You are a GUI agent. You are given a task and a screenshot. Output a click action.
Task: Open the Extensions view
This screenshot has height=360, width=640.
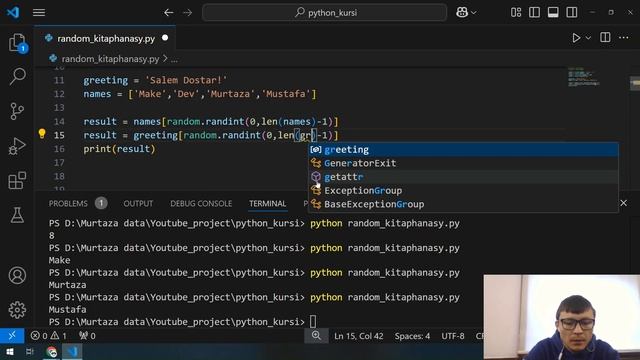pos(17,180)
